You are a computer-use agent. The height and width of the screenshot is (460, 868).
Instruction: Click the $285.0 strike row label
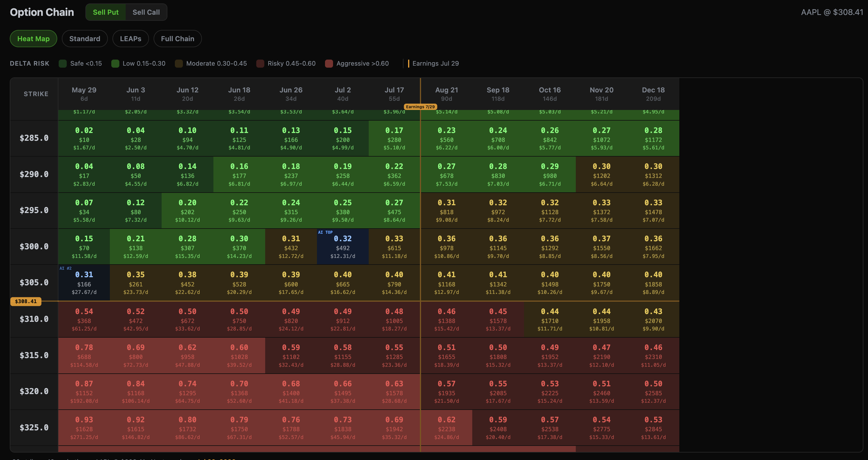coord(34,138)
